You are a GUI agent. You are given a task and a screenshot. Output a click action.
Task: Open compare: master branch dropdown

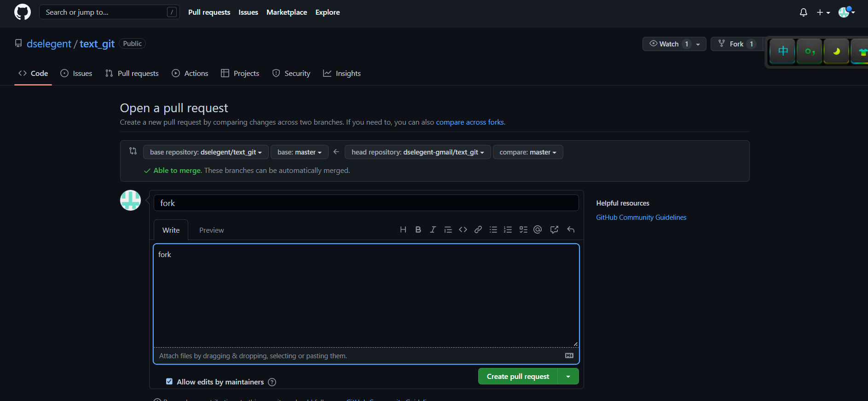[528, 152]
